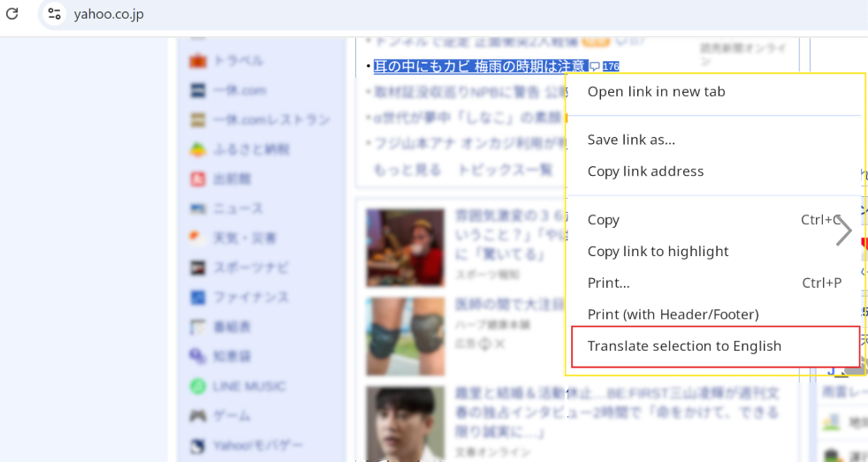Open the weather icon in the sidebar
The width and height of the screenshot is (868, 462).
click(198, 238)
